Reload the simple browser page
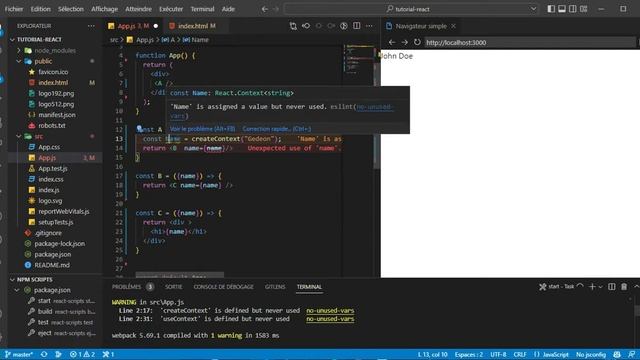This screenshot has width=640, height=360. point(417,42)
